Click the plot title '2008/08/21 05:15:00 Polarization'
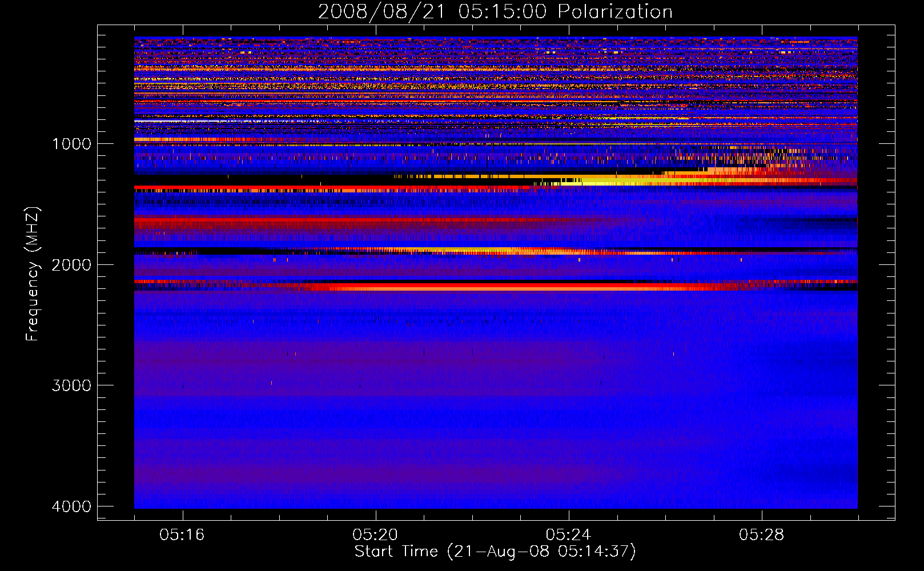This screenshot has width=924, height=571. [x=495, y=12]
